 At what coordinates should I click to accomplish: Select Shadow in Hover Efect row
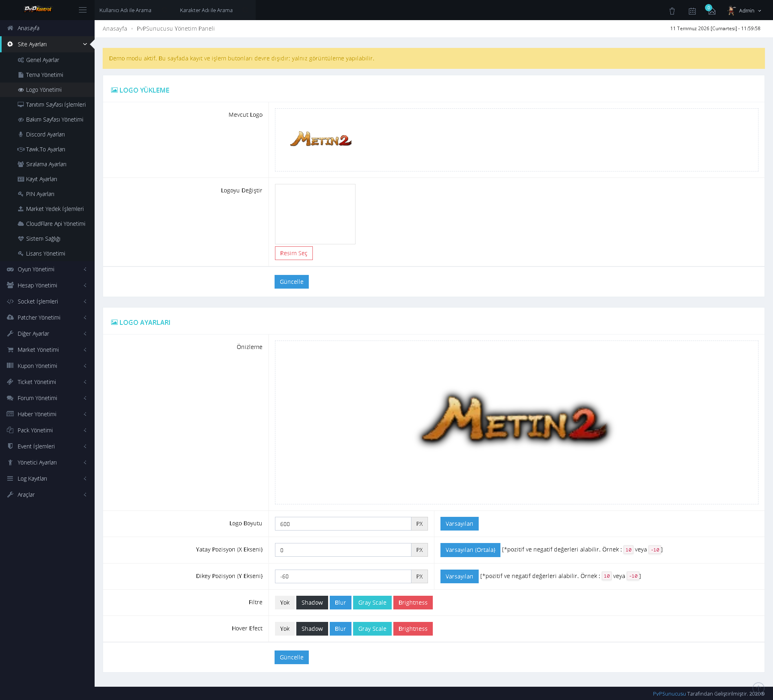click(312, 629)
